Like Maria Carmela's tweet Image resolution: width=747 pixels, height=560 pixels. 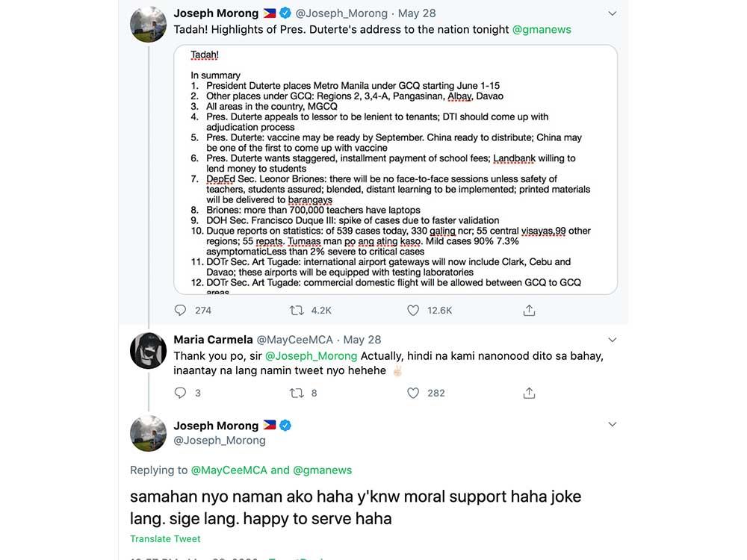click(x=414, y=393)
